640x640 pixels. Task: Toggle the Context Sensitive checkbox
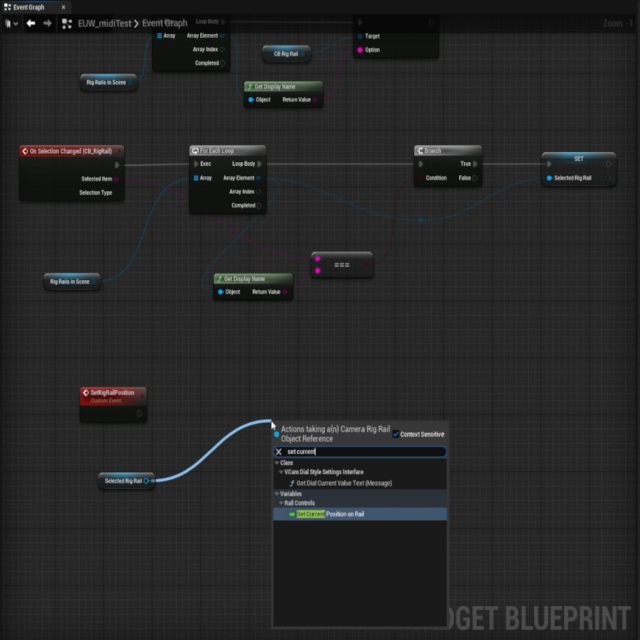tap(396, 434)
